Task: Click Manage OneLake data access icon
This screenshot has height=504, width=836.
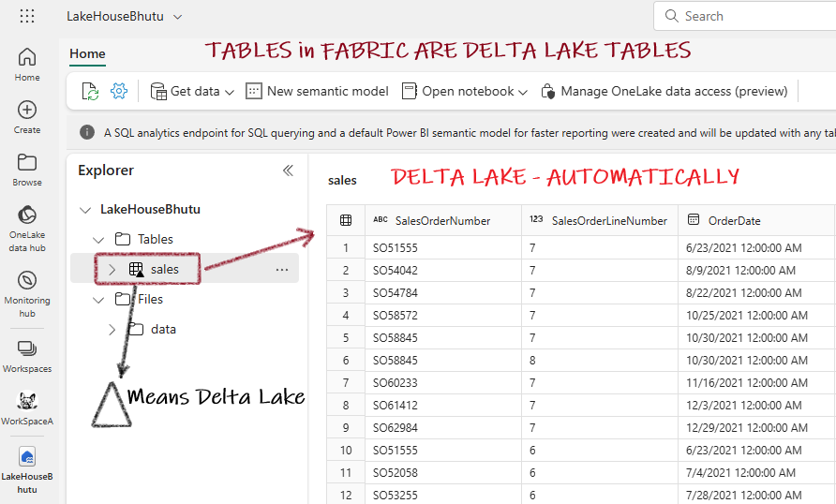Action: 548,92
